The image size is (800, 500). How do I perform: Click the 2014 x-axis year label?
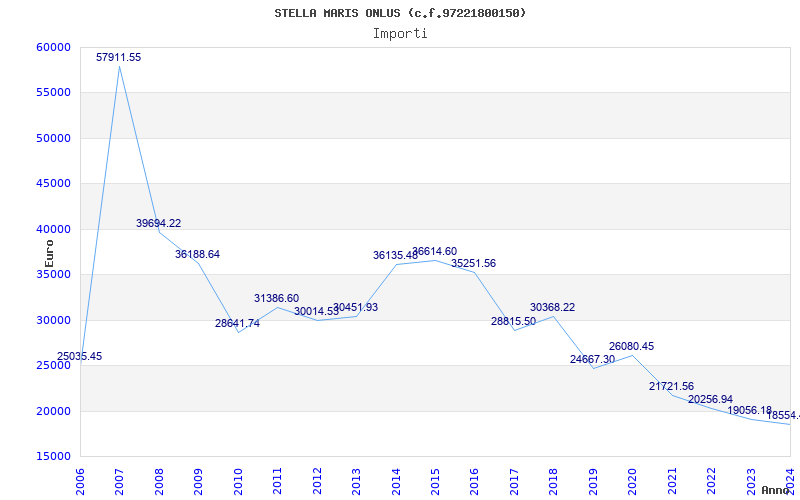395,481
